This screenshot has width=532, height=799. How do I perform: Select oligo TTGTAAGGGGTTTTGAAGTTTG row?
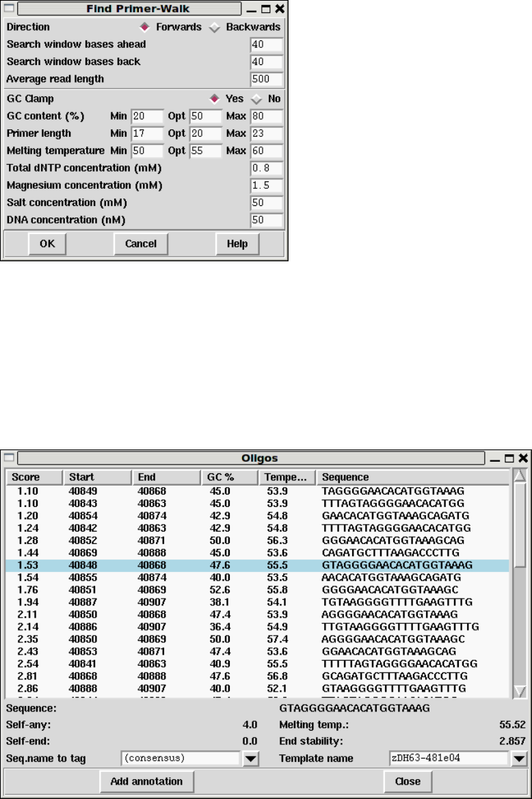[x=257, y=627]
